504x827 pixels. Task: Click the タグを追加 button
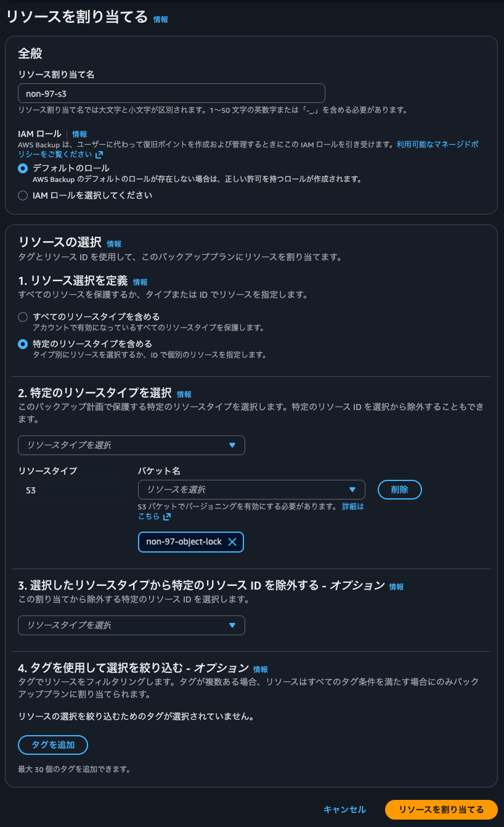(x=52, y=745)
